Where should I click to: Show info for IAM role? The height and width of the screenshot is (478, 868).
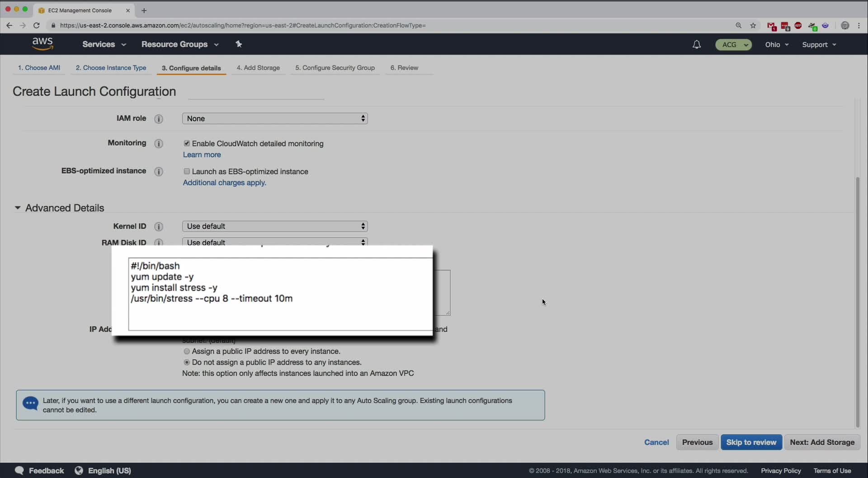159,119
